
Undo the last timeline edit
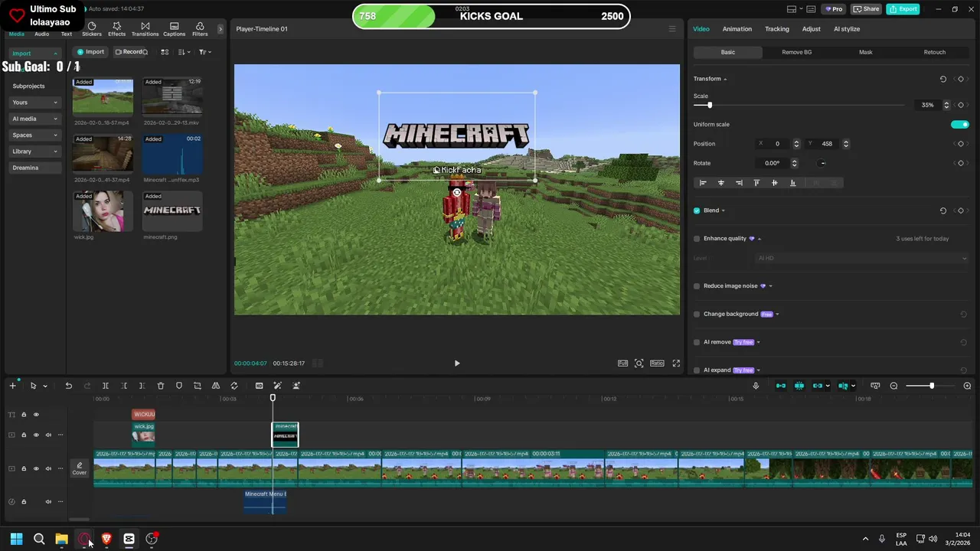coord(68,386)
